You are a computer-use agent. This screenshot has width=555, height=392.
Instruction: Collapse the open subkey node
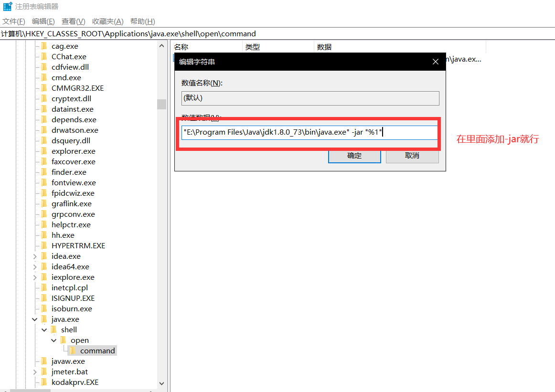point(53,340)
